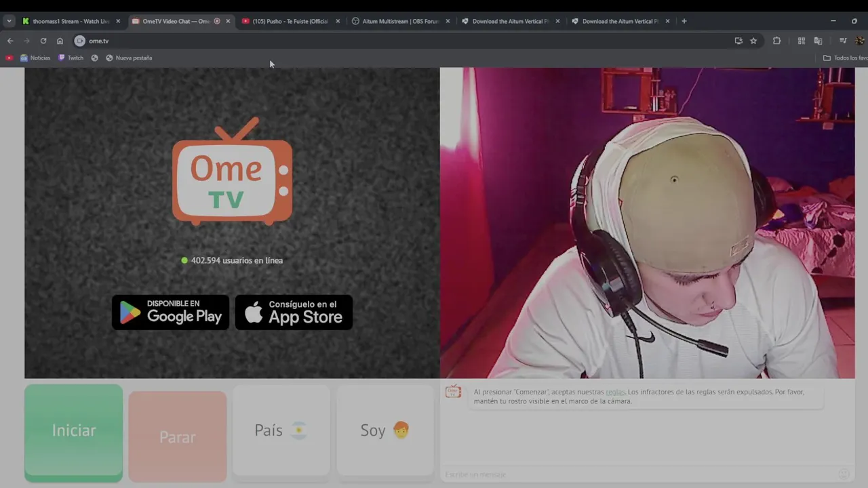Open the install app icon in address bar
The image size is (868, 488).
(738, 41)
